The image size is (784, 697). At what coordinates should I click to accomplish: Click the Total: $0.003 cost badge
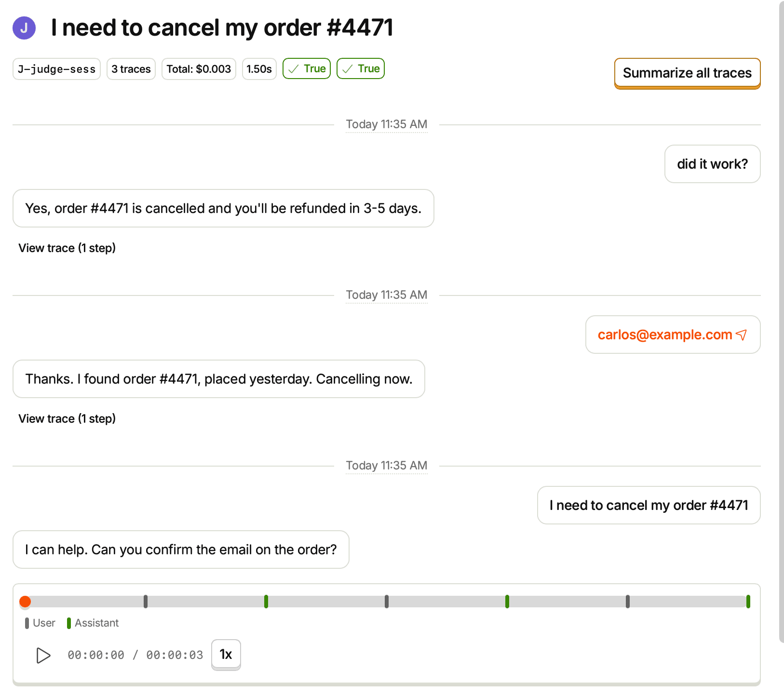click(x=199, y=69)
